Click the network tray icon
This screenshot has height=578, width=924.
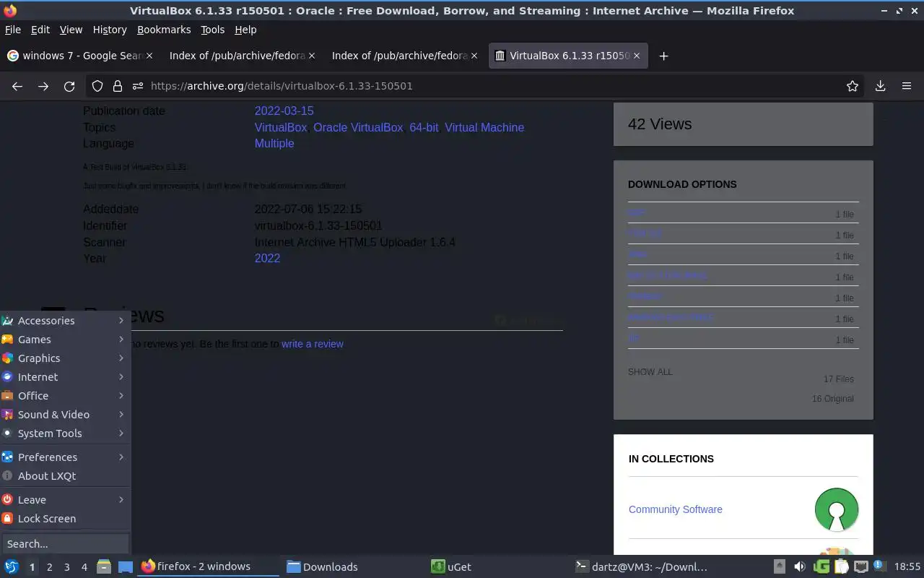860,566
